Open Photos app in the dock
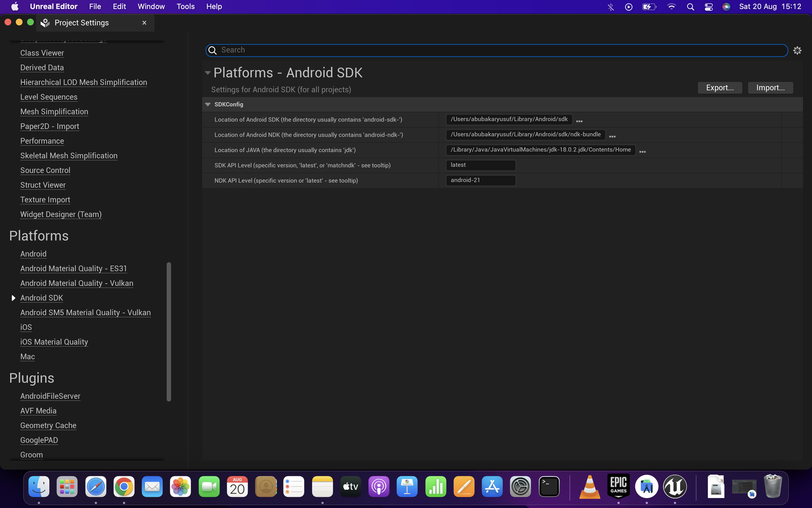The width and height of the screenshot is (812, 508). [180, 486]
